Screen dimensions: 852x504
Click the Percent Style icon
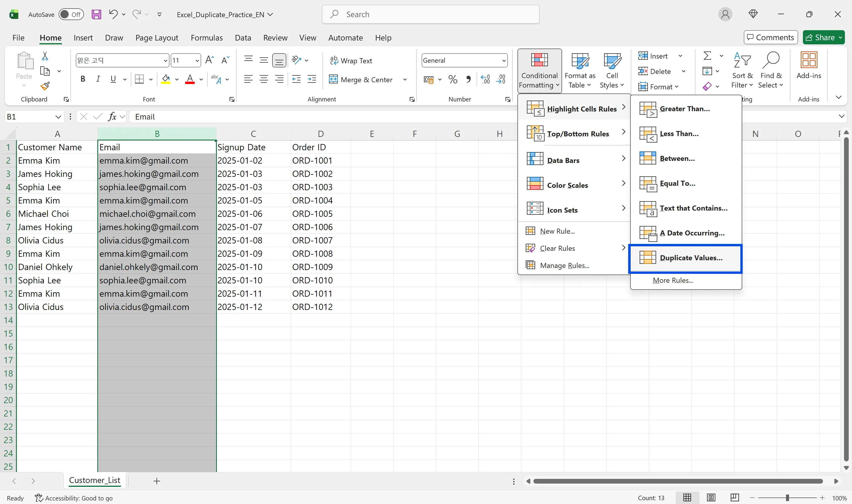(453, 79)
